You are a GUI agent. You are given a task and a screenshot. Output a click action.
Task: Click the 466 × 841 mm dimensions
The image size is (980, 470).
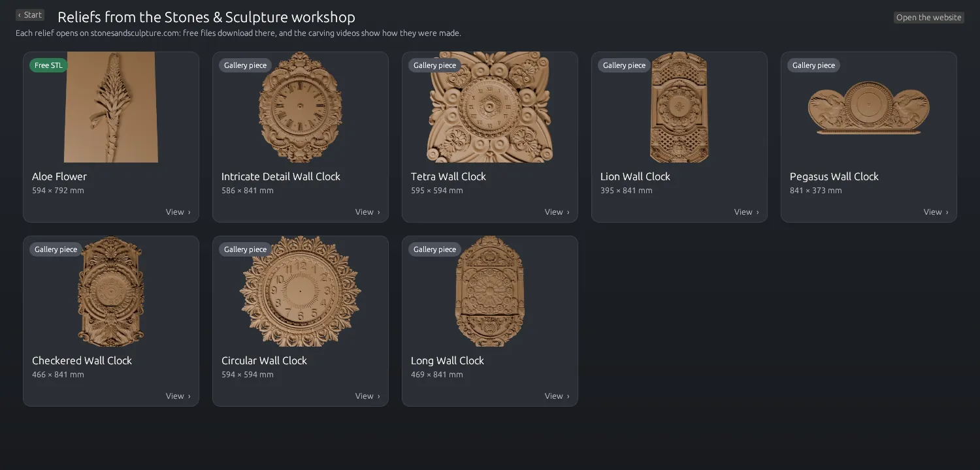[58, 375]
